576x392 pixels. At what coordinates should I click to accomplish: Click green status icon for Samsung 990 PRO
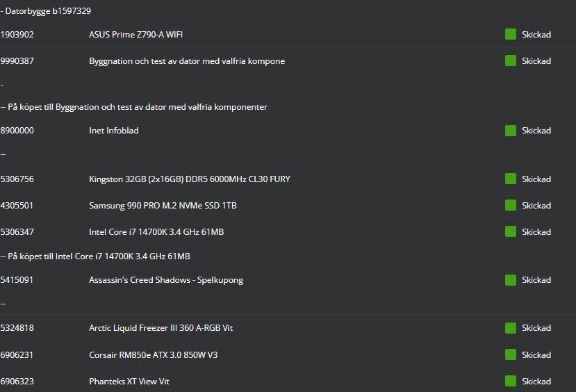pyautogui.click(x=511, y=206)
